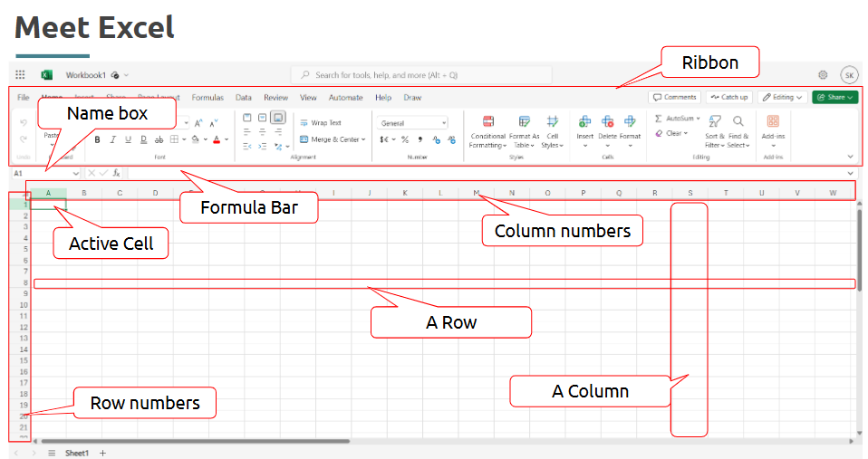Screen dimensions: 868x459
Task: Click the green Excel logo icon
Action: pos(47,74)
